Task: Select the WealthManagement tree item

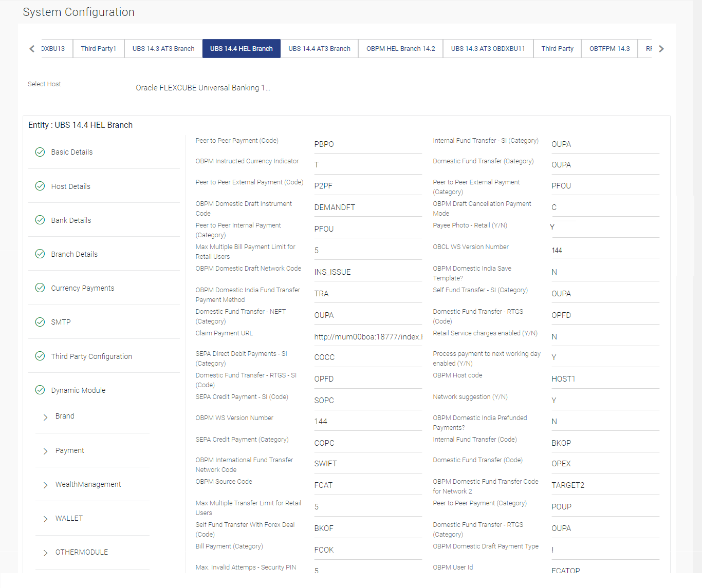Action: click(88, 484)
